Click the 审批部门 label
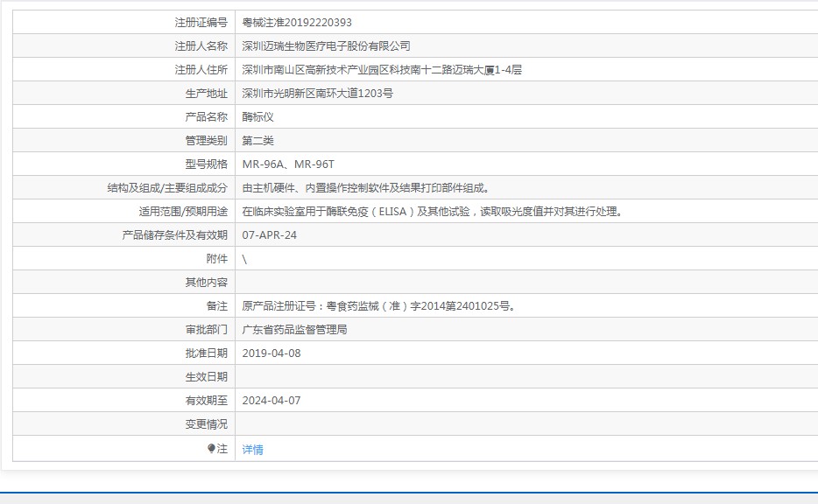This screenshot has height=504, width=818. 206,329
